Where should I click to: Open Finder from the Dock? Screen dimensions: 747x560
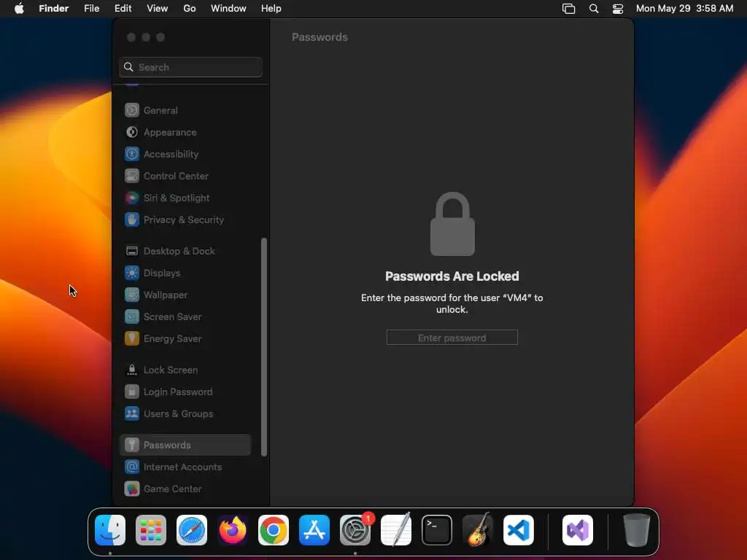(110, 530)
